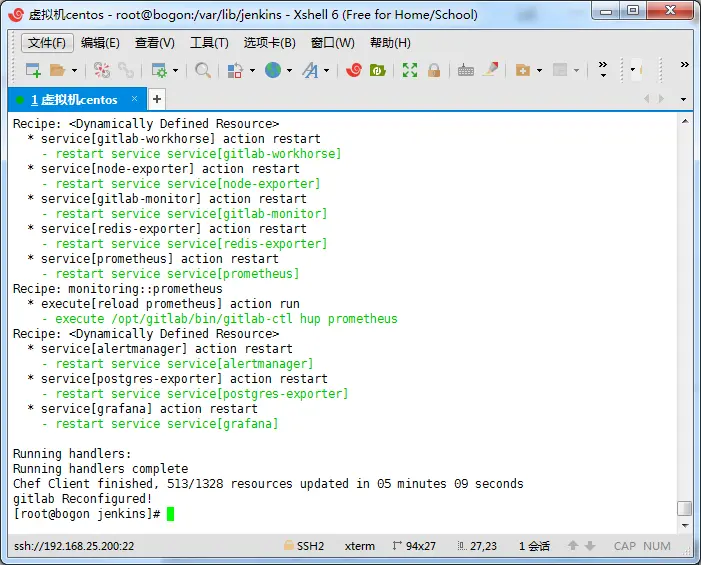Click ssh://192.168.25.200:22 in status bar
Screen dimensions: 701x565
coord(74,546)
